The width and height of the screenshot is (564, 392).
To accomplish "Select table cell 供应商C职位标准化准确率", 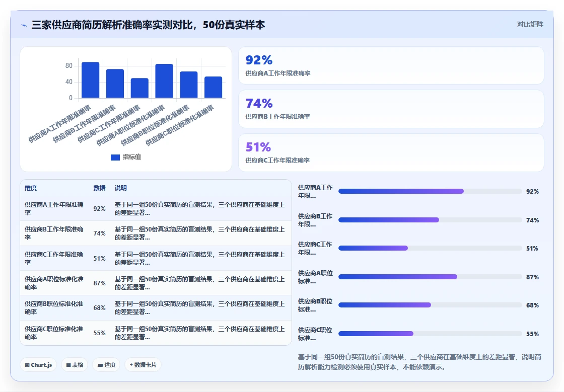I will 54,333.
